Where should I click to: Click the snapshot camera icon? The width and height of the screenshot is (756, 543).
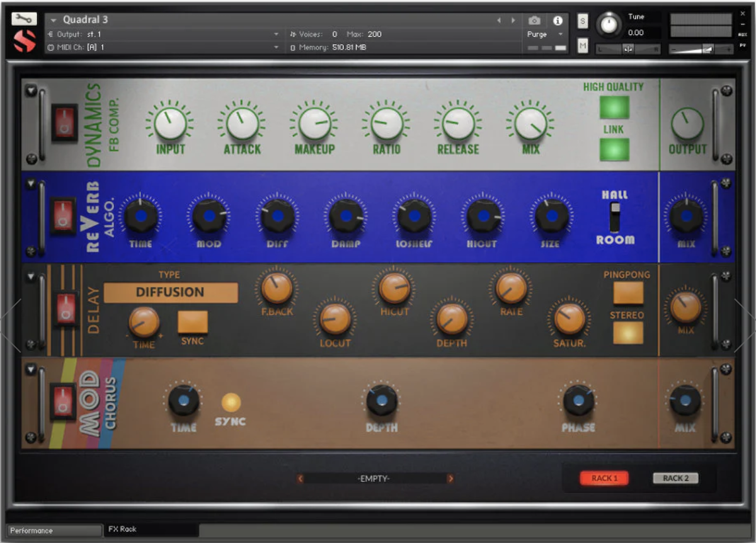coord(534,20)
